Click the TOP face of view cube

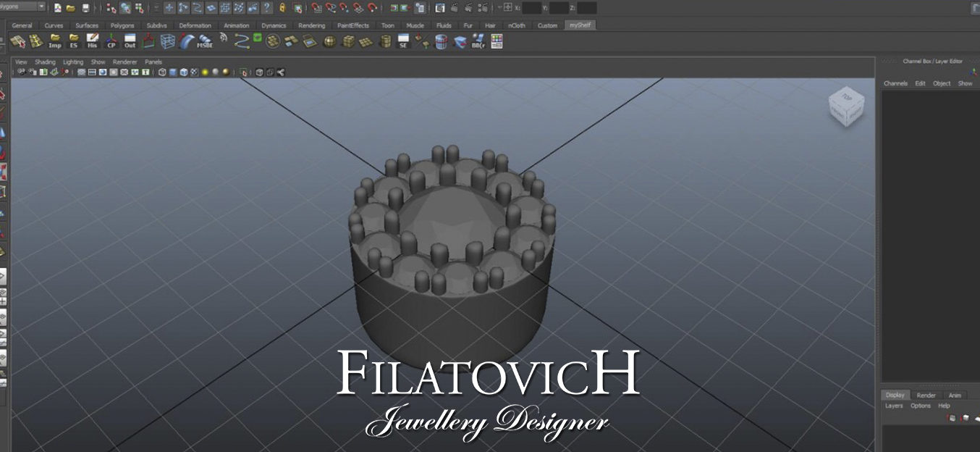pyautogui.click(x=847, y=96)
